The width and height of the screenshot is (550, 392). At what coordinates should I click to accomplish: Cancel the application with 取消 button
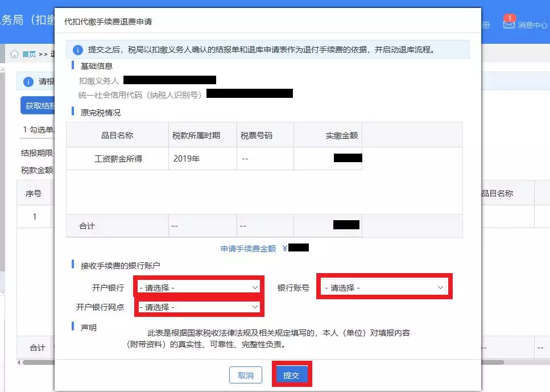245,374
